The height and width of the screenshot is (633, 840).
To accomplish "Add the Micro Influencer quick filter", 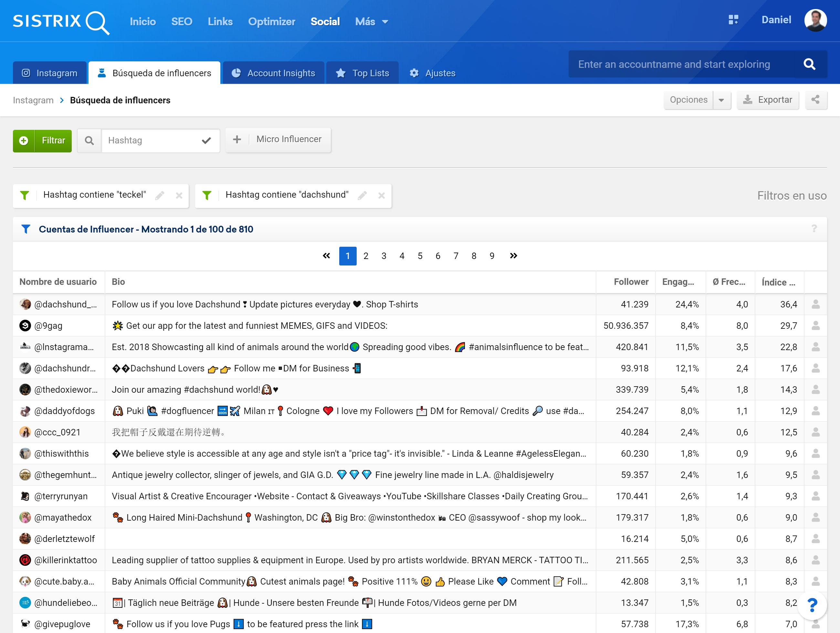I will (x=278, y=139).
